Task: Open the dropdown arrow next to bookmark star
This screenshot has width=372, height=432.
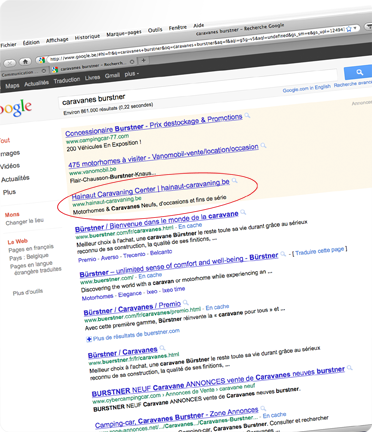Action: pos(355,28)
